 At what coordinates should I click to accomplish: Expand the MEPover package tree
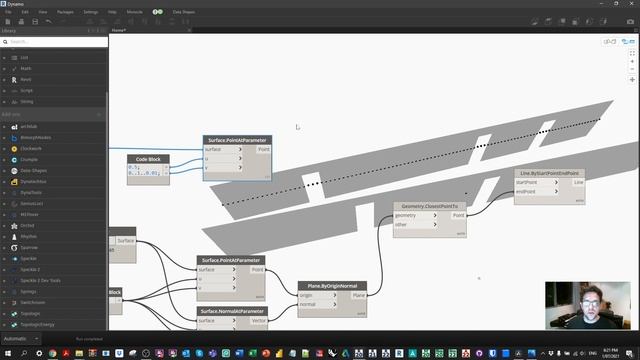click(4, 215)
